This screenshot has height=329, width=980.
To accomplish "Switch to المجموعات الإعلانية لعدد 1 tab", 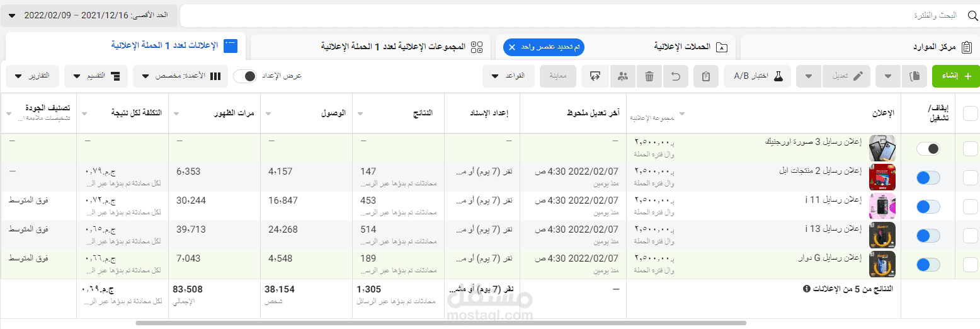I will [370, 47].
